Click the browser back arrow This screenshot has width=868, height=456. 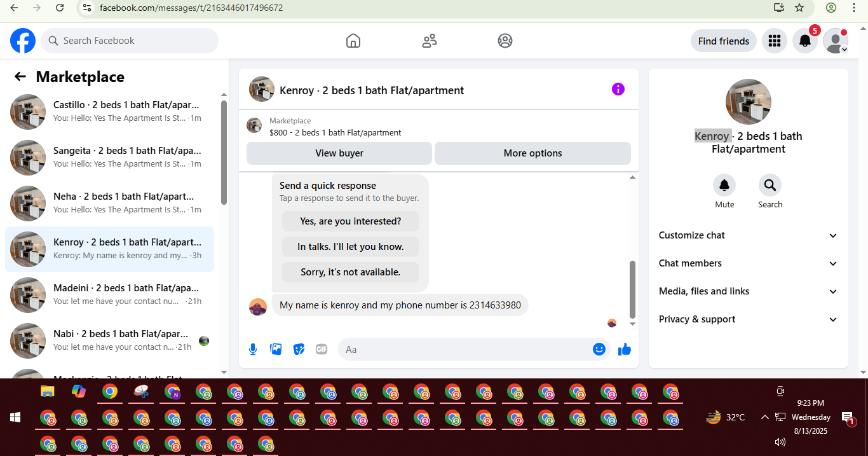coord(14,8)
